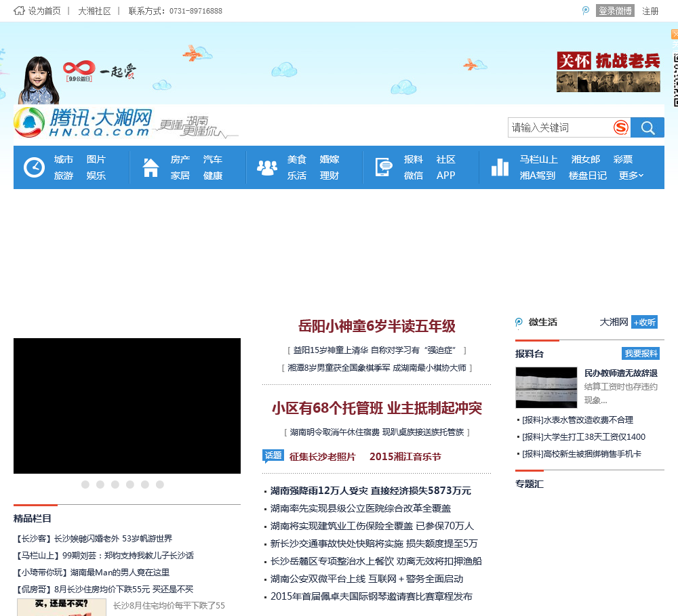The height and width of the screenshot is (616, 678).
Task: Open 彩票 in the navigation bar
Action: click(623, 159)
